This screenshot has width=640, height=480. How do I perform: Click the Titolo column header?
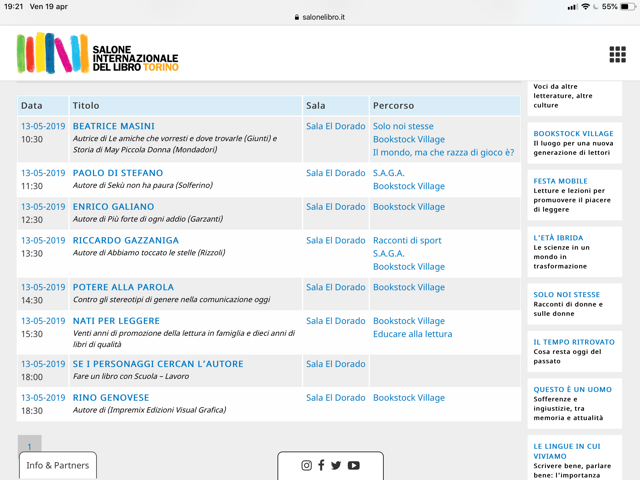coord(185,106)
